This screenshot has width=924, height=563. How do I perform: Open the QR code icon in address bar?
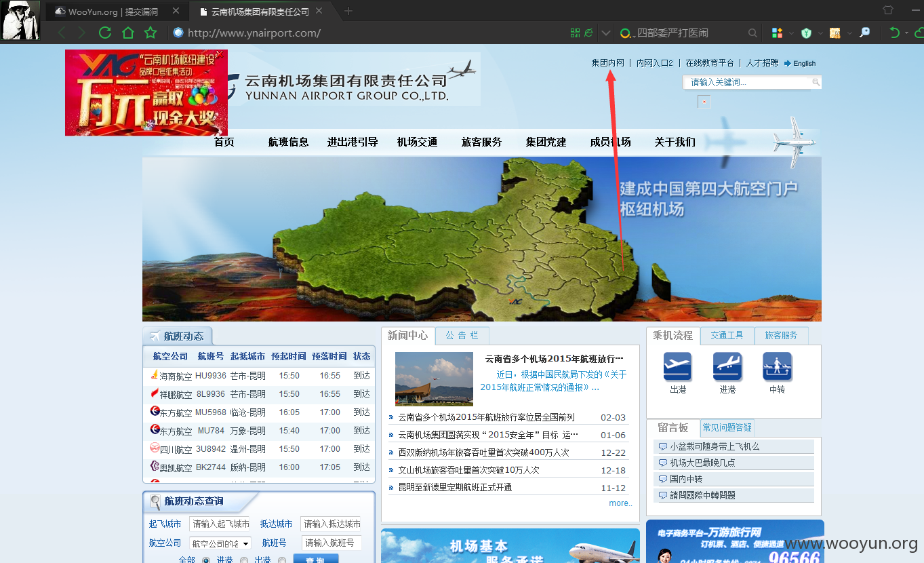tap(575, 33)
